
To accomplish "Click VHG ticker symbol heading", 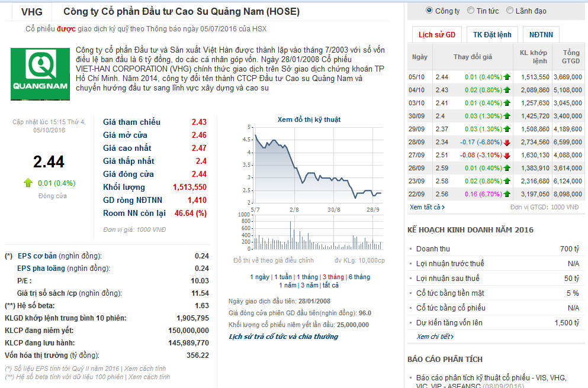I will (32, 12).
